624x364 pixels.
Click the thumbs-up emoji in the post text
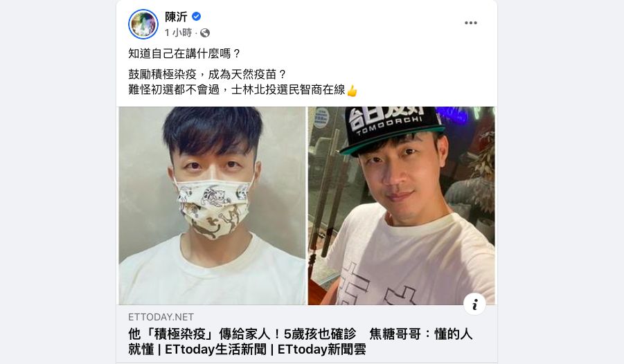coord(352,91)
